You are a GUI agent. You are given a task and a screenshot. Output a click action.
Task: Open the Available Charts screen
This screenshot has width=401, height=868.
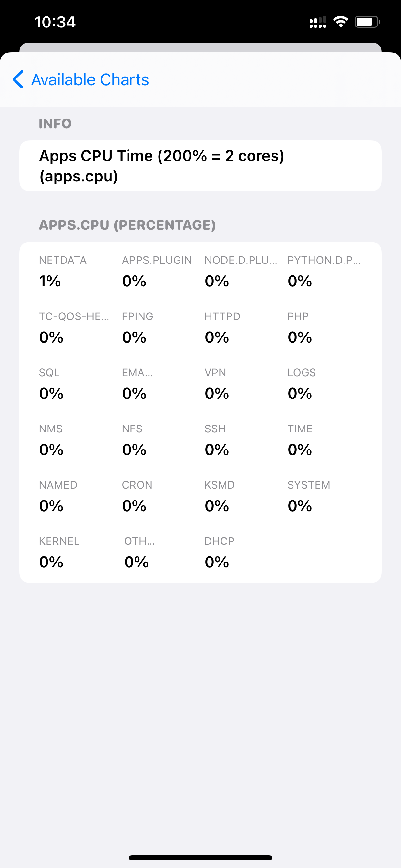coord(89,79)
